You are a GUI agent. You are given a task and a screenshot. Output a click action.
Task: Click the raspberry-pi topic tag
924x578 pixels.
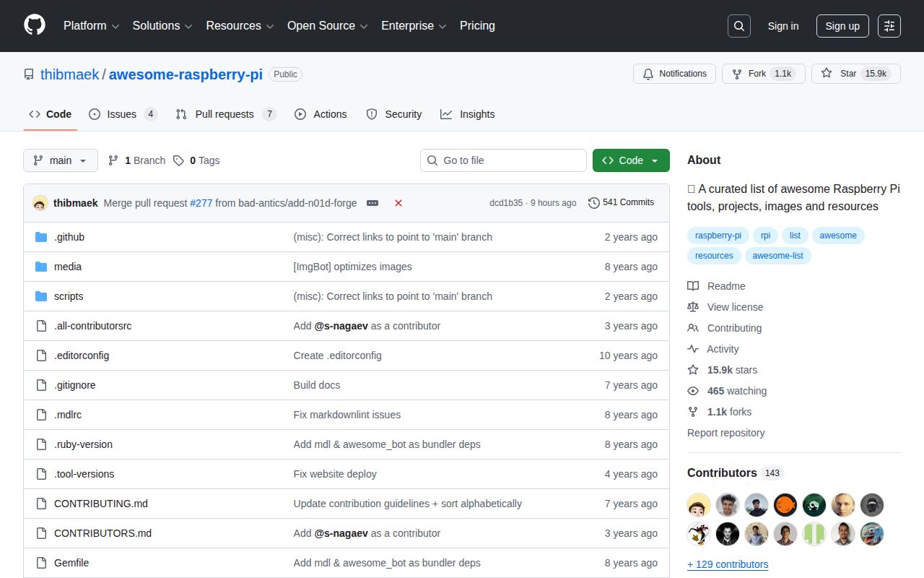tap(718, 235)
